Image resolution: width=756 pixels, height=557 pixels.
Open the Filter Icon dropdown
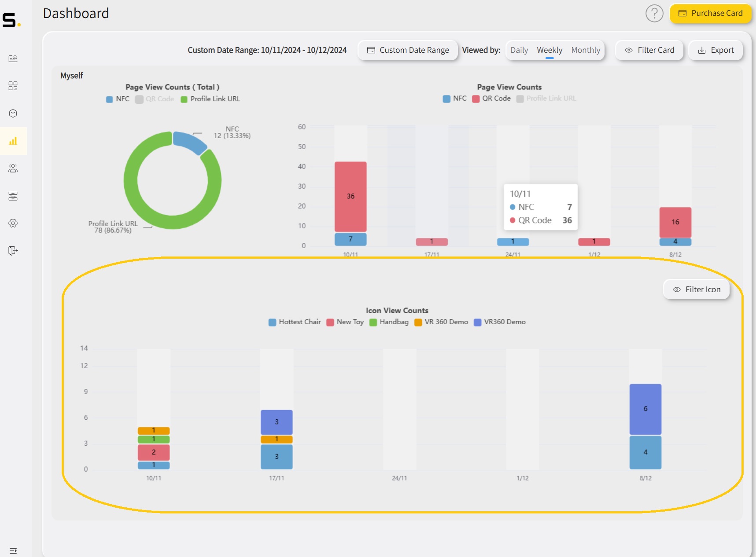point(696,289)
